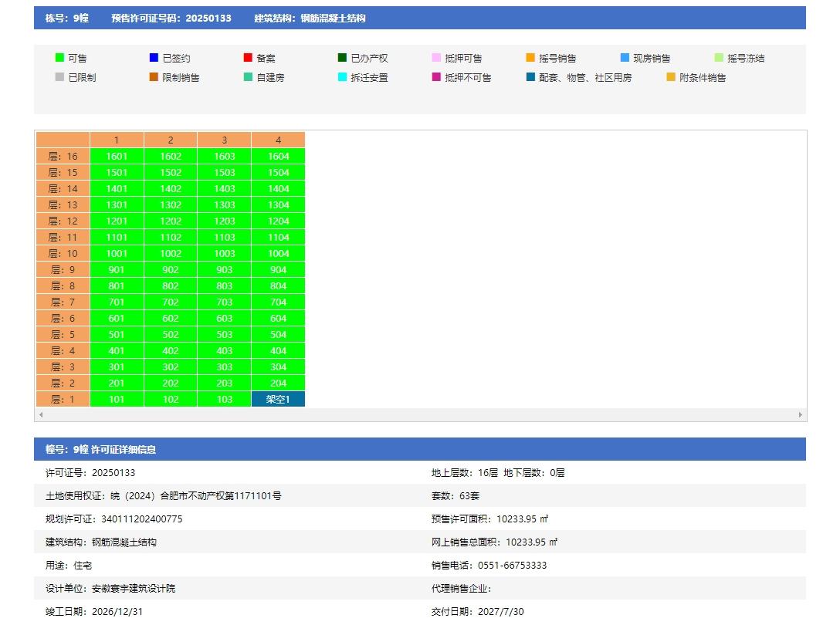This screenshot has height=625, width=840.
Task: Select unit 1403 cell
Action: pyautogui.click(x=225, y=188)
